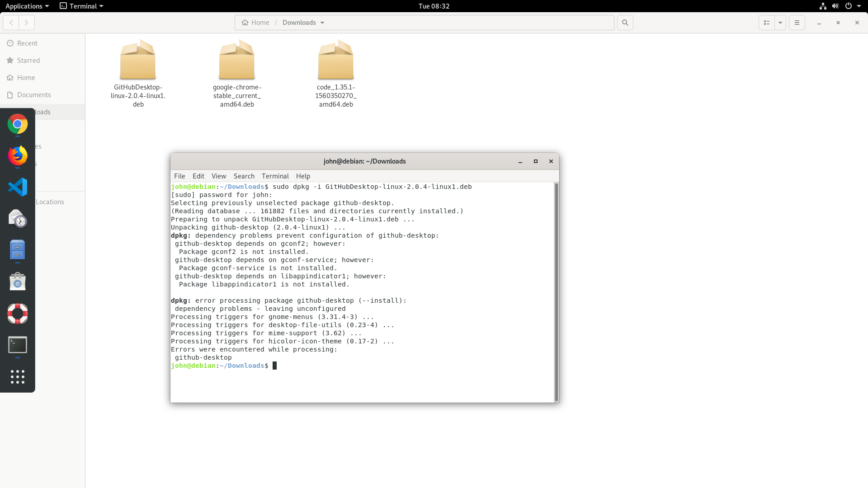Close the file manager window
This screenshot has width=868, height=488.
857,23
